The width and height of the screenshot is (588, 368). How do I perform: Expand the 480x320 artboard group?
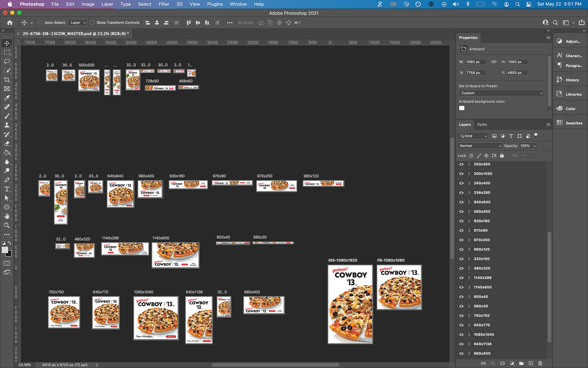tap(469, 268)
